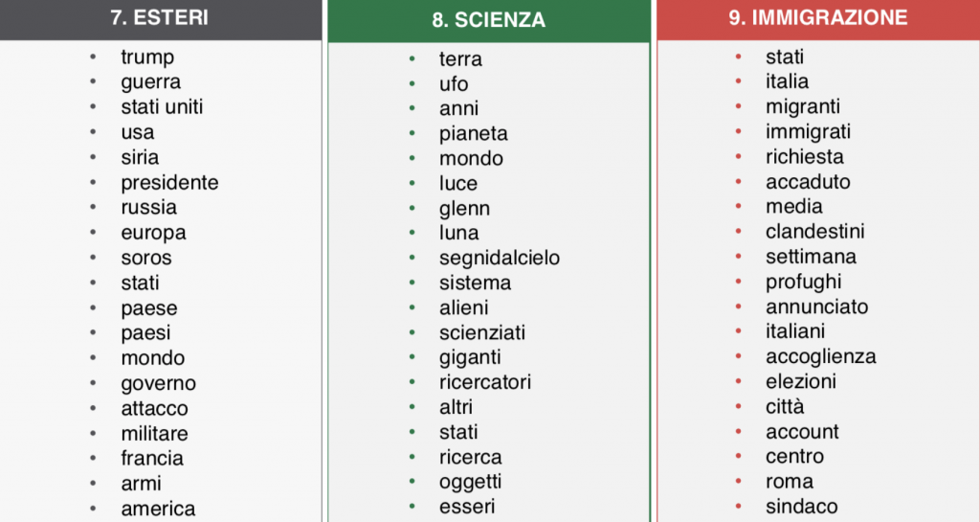Click the word 'soros' in the list
The width and height of the screenshot is (980, 522).
[146, 258]
